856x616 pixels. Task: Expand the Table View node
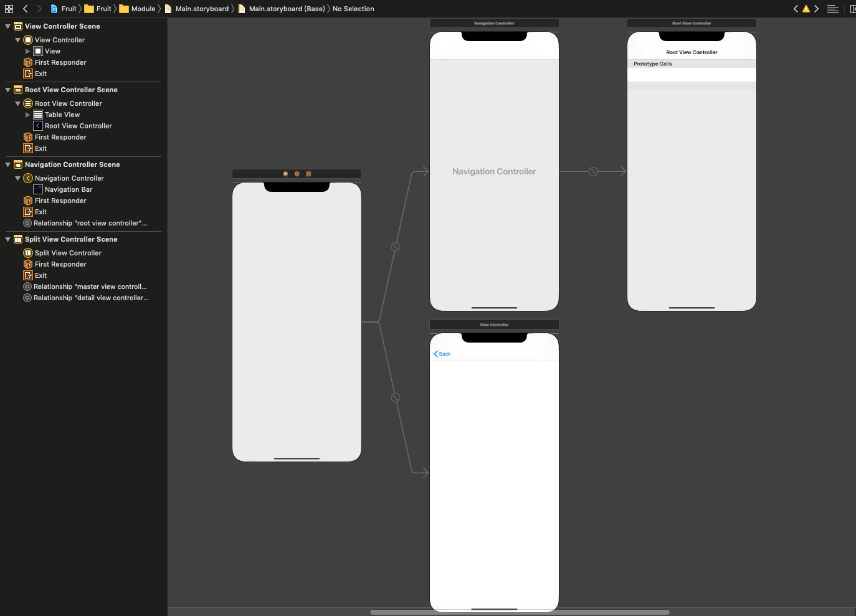27,115
